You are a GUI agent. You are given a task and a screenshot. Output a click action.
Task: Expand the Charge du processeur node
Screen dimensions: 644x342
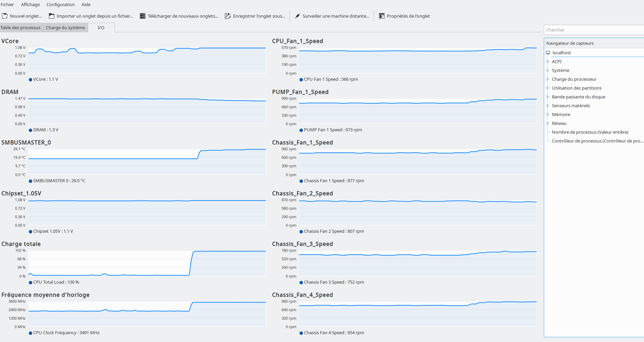(x=548, y=79)
